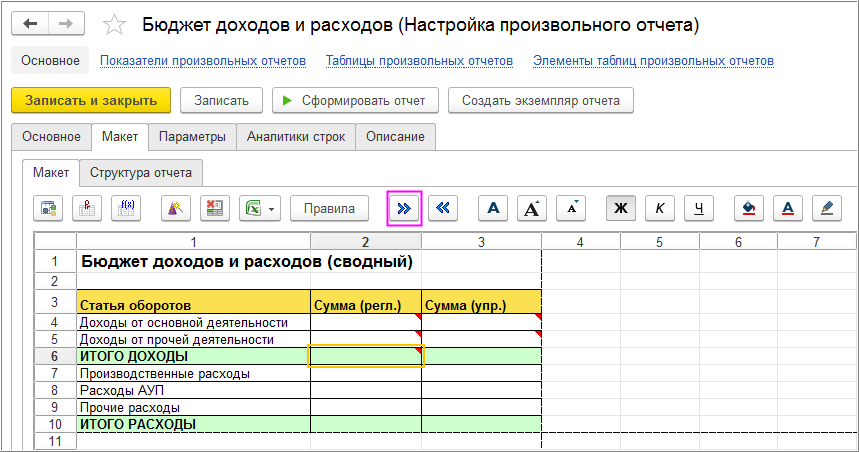This screenshot has width=859, height=452.
Task: Click the text color A swatch
Action: click(x=788, y=208)
